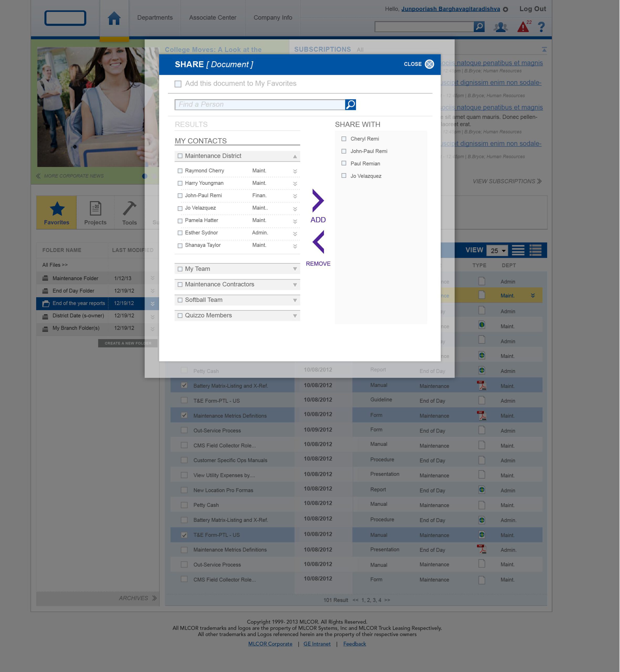The width and height of the screenshot is (620, 672).
Task: Tick Cheryl Remi checkbox in Share With
Action: pyautogui.click(x=343, y=139)
